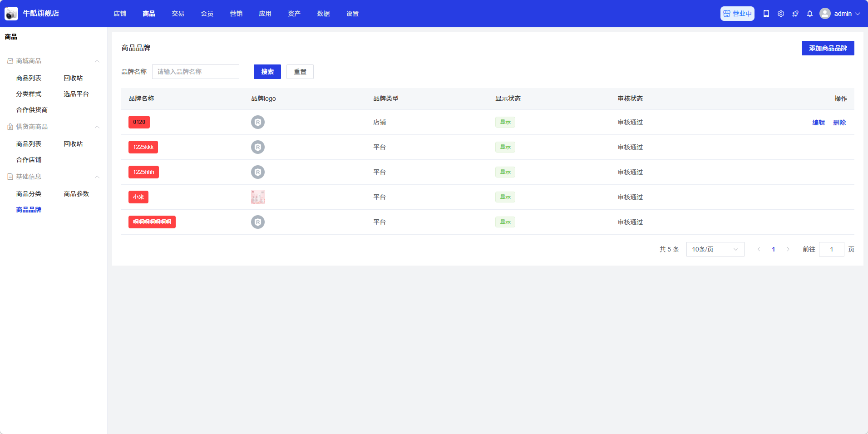Switch to the 营销 top menu
This screenshot has width=868, height=434.
tap(236, 14)
